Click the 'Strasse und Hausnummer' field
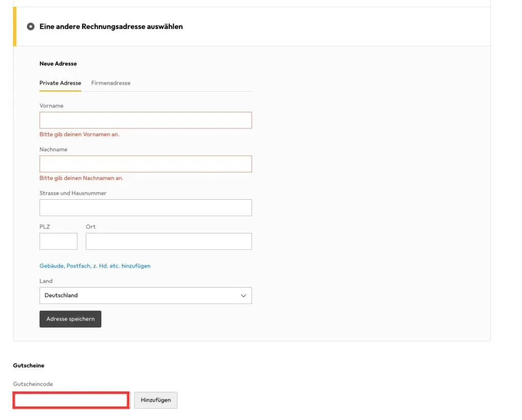Image resolution: width=522 pixels, height=420 pixels. [146, 207]
